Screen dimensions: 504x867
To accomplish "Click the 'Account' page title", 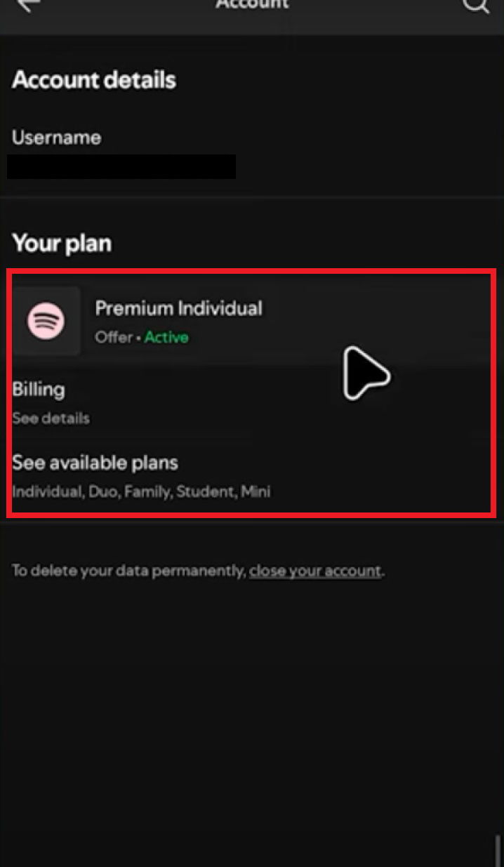I will pyautogui.click(x=252, y=5).
